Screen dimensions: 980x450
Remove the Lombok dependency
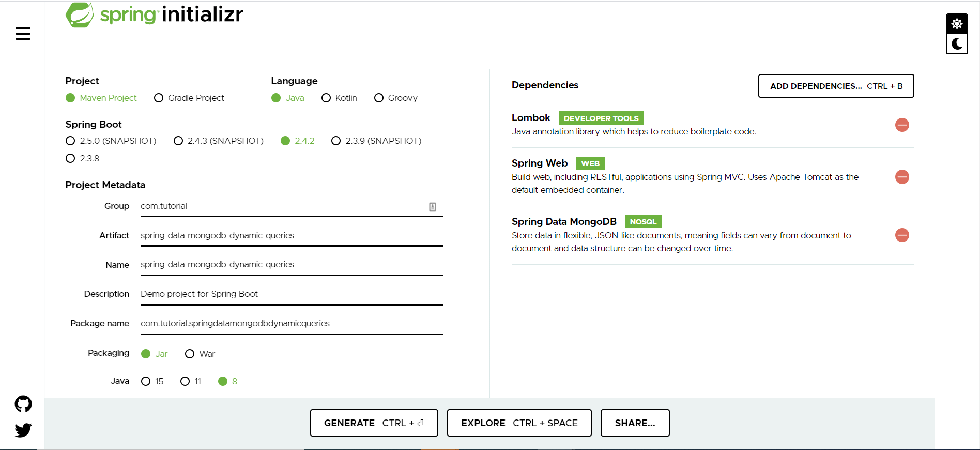902,125
